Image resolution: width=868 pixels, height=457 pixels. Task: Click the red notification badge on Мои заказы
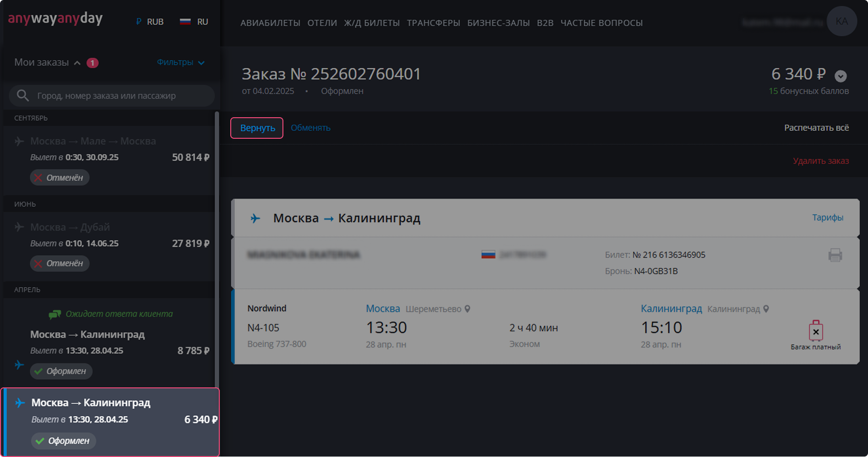[92, 63]
